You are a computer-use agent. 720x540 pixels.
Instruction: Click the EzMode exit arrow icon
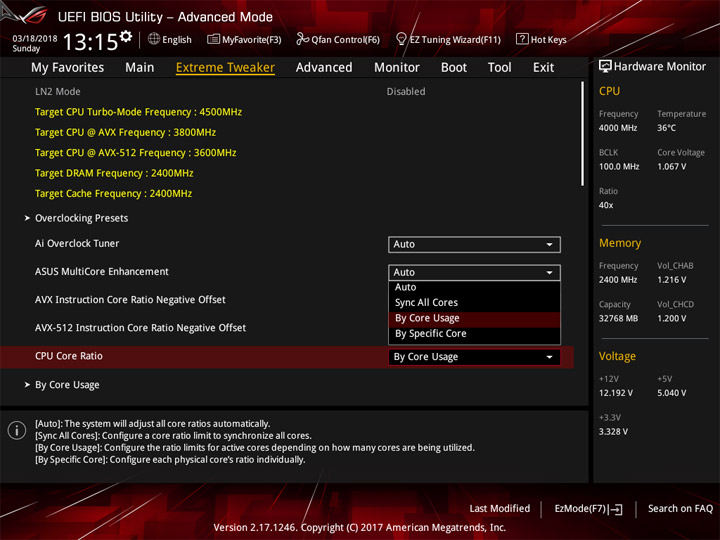click(616, 509)
